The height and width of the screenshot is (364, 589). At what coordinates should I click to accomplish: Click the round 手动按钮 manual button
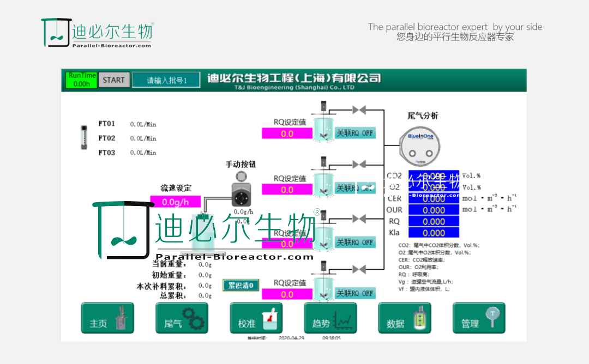(x=241, y=176)
